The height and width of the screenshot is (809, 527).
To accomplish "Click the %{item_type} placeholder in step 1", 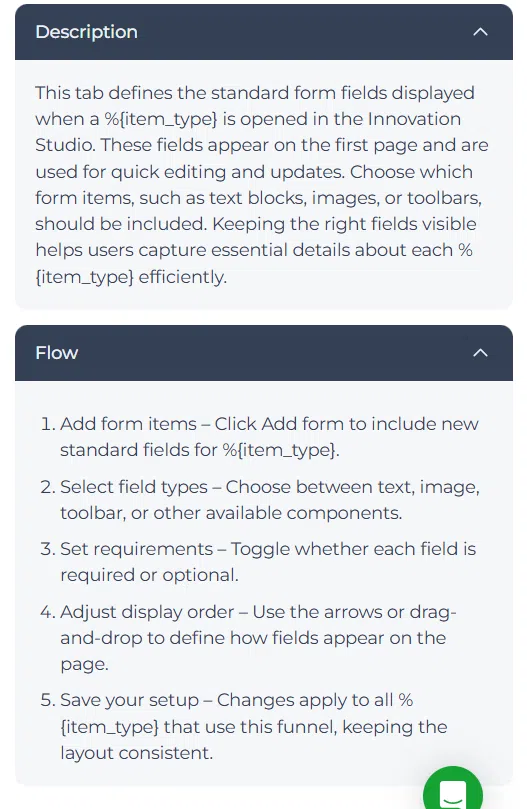I will coord(280,450).
